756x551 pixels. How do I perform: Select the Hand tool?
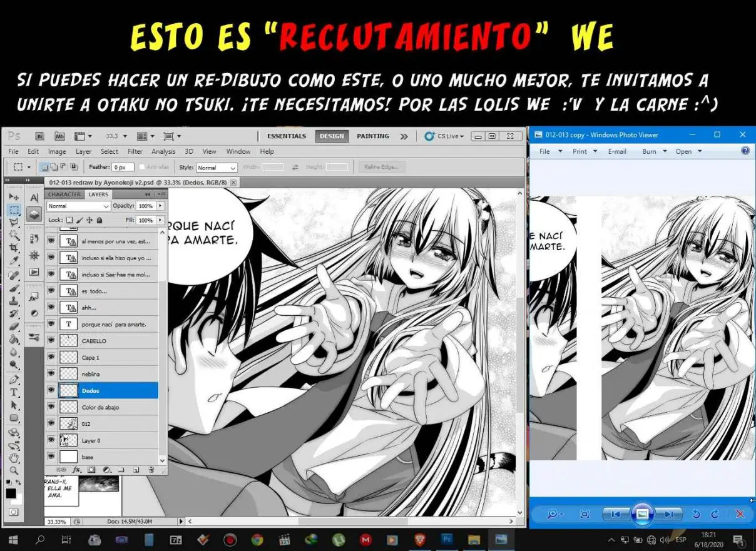pyautogui.click(x=14, y=458)
